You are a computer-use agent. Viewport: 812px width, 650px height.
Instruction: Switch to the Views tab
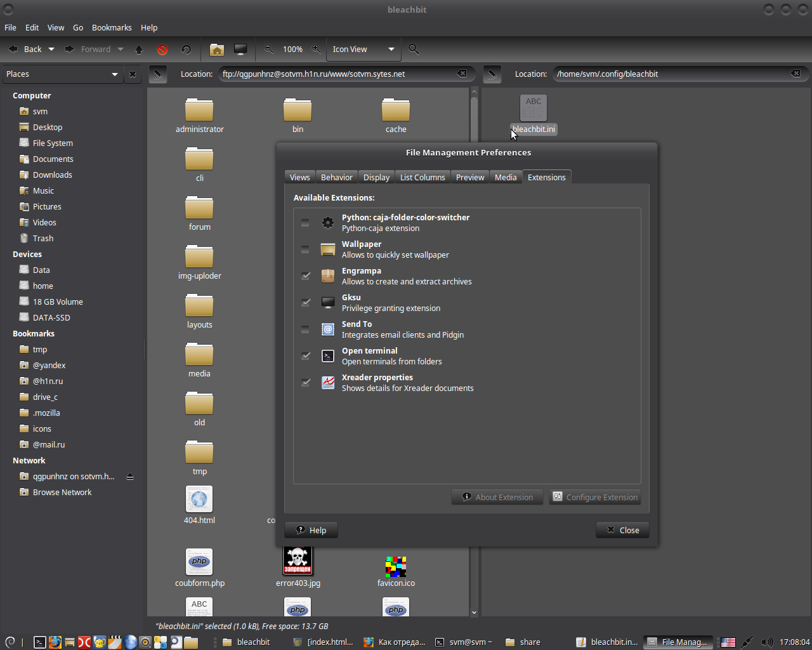[x=299, y=178]
